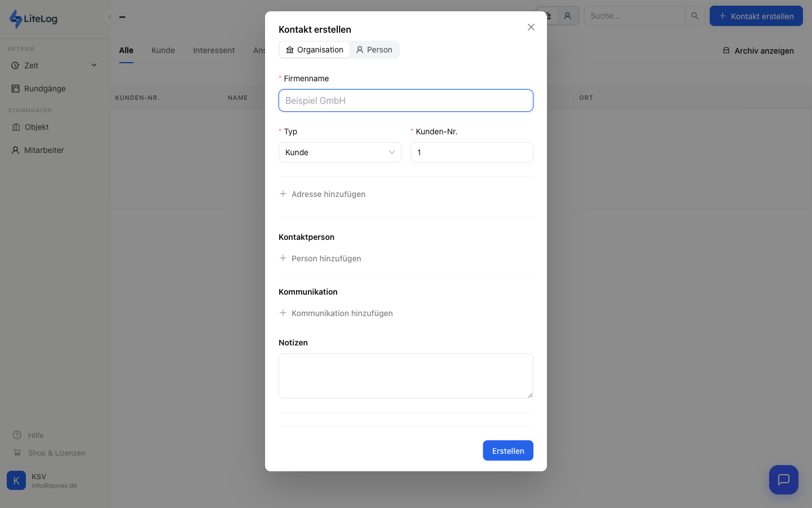
Task: Click the plus icon for Adresse hinzufügen
Action: 283,194
